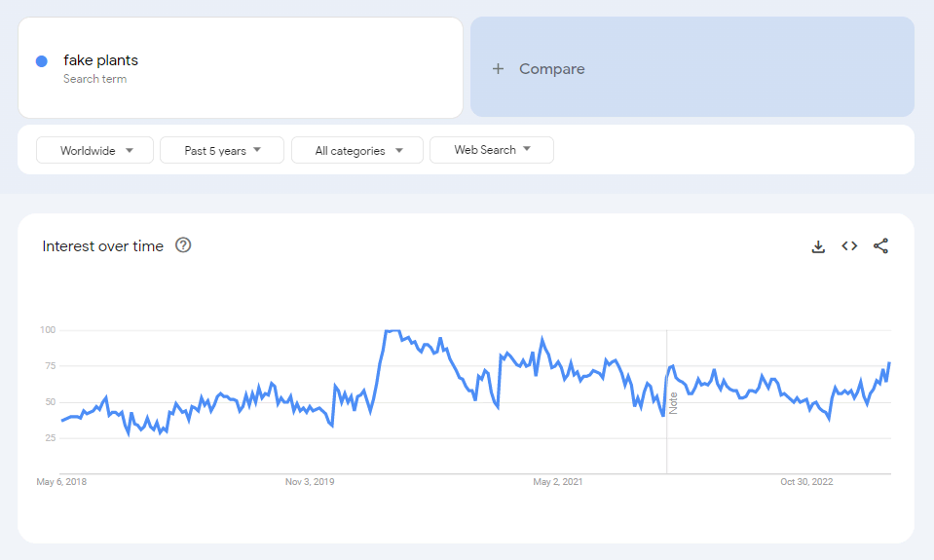Screen dimensions: 934x560
Task: Click the Oct 30, 2022 axis label
Action: tap(807, 481)
